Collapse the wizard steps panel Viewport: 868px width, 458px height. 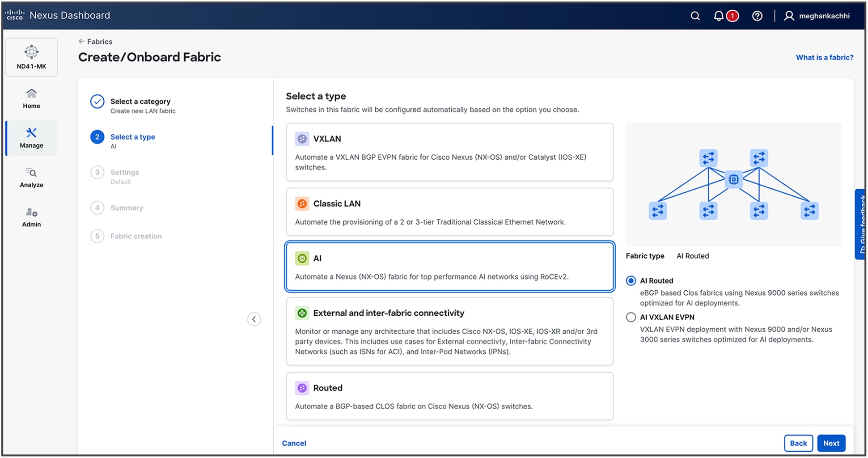(254, 319)
